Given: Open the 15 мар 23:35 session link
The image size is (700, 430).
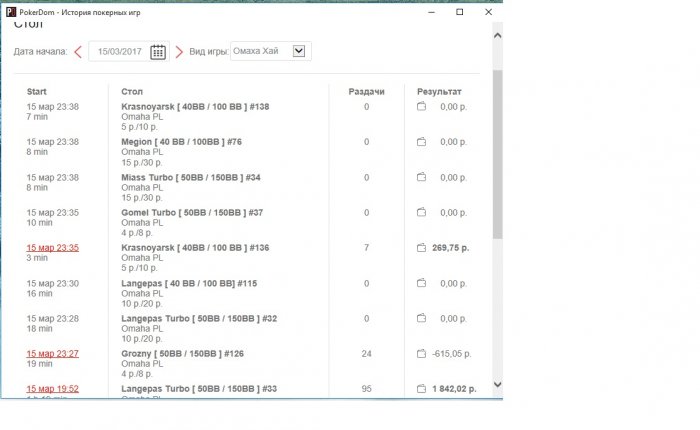Looking at the screenshot, I should 53,248.
